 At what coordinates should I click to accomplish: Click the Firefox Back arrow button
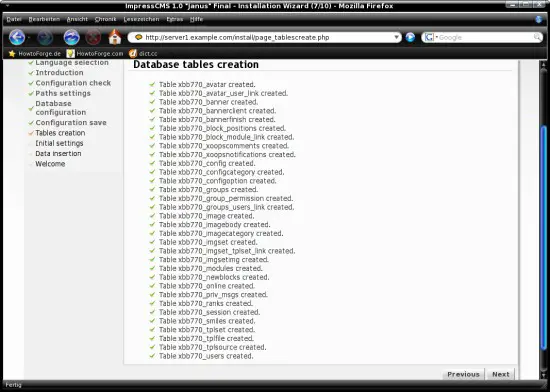(x=17, y=38)
